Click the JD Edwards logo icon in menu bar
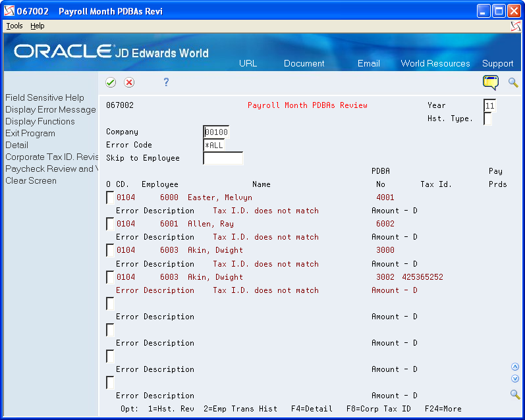Viewport: 525px width, 420px height. coord(516,26)
